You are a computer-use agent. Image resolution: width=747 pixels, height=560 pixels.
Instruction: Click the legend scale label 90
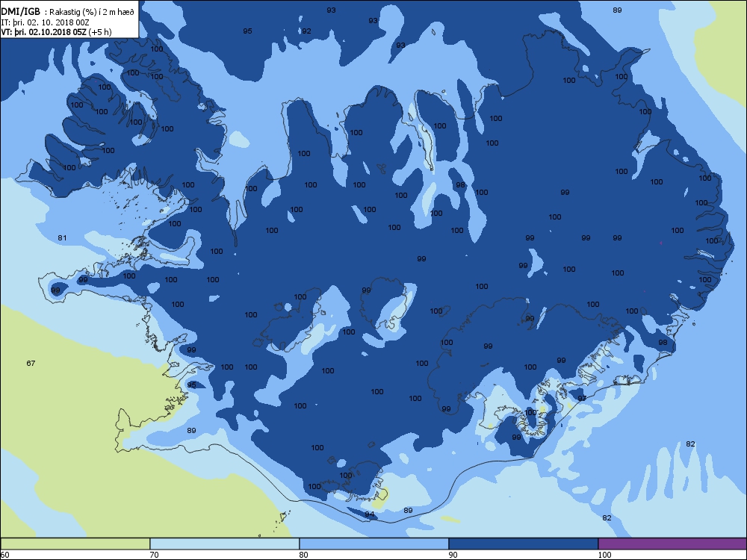[x=453, y=555]
